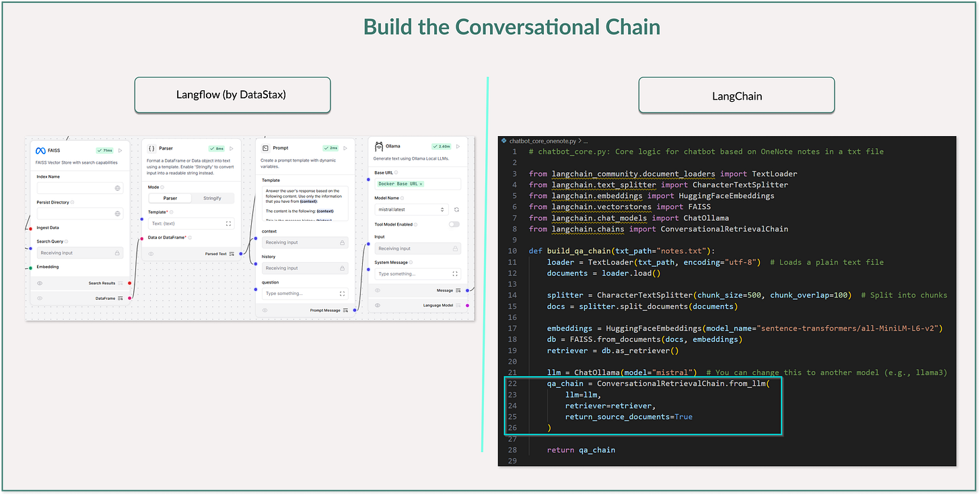Toggle visibility of Prompt Message output
The height and width of the screenshot is (495, 980).
click(x=265, y=310)
